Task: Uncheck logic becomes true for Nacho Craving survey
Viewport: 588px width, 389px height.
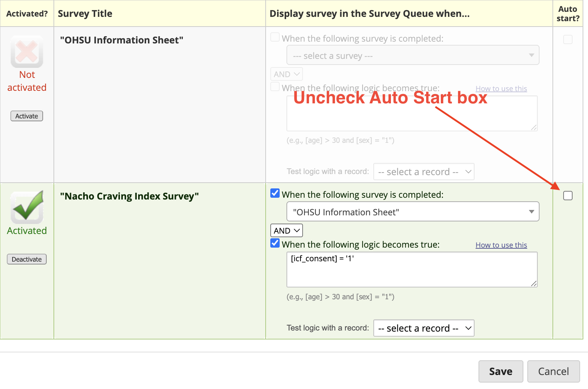Action: click(275, 243)
